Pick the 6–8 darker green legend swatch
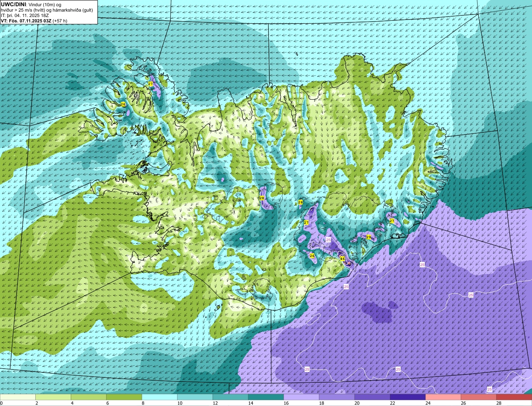The height and width of the screenshot is (406, 532). [124, 397]
